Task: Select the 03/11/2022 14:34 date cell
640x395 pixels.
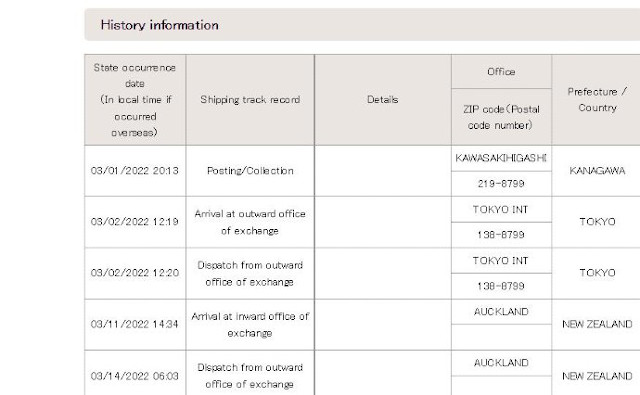Action: pos(135,325)
